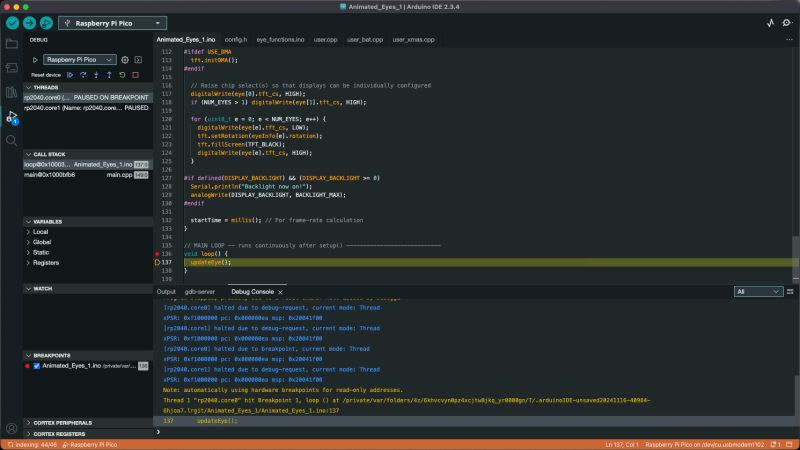Image resolution: width=800 pixels, height=450 pixels.
Task: Switch to the config.h tab
Action: pyautogui.click(x=236, y=39)
